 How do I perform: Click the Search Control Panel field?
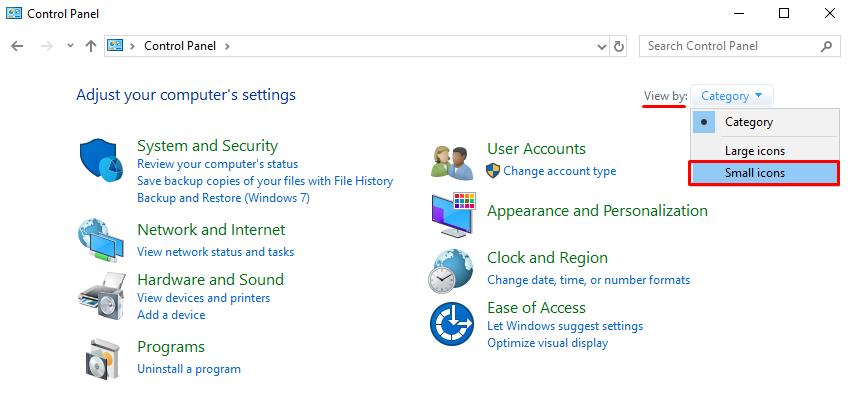point(730,46)
